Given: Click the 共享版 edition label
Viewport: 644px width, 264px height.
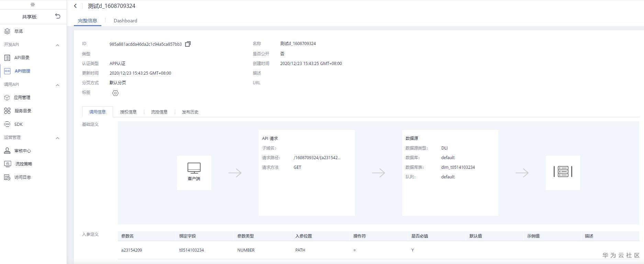Looking at the screenshot, I should click(30, 16).
